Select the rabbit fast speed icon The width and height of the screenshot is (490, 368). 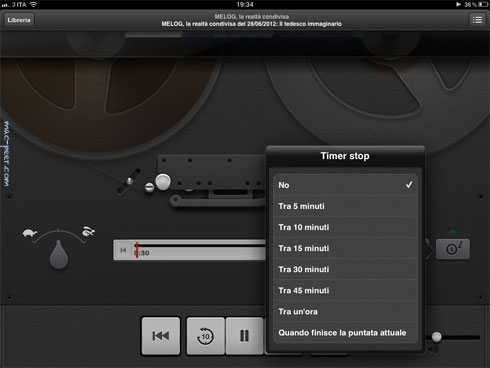tap(88, 231)
